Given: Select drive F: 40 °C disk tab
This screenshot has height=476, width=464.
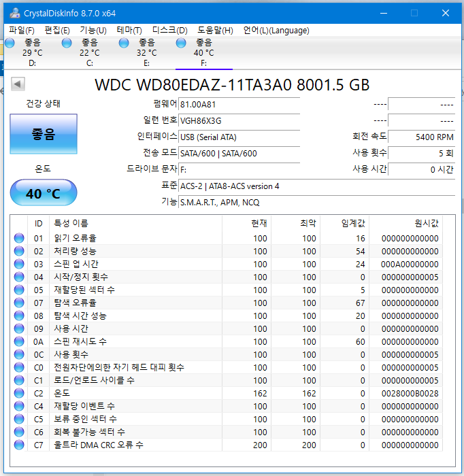Looking at the screenshot, I should [203, 52].
